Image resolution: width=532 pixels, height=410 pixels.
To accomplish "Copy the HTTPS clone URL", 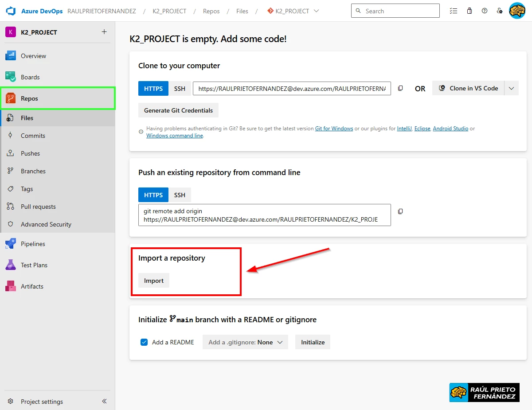I will tap(400, 88).
